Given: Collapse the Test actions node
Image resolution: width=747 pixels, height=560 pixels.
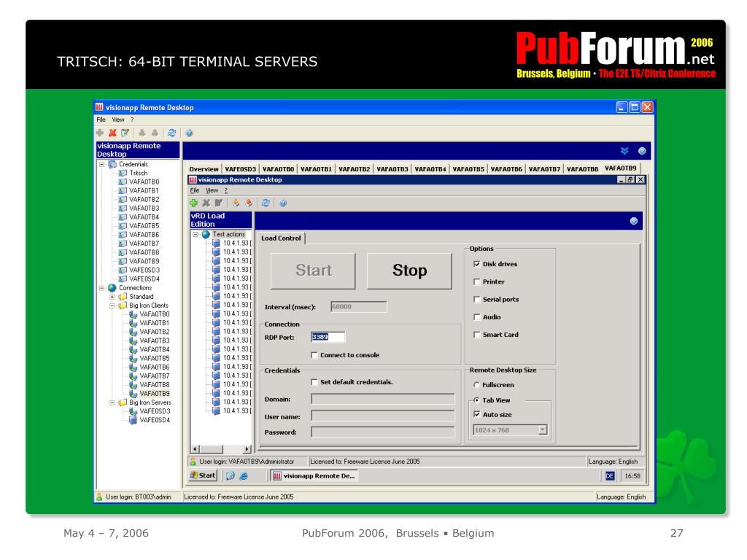Looking at the screenshot, I should [x=196, y=234].
